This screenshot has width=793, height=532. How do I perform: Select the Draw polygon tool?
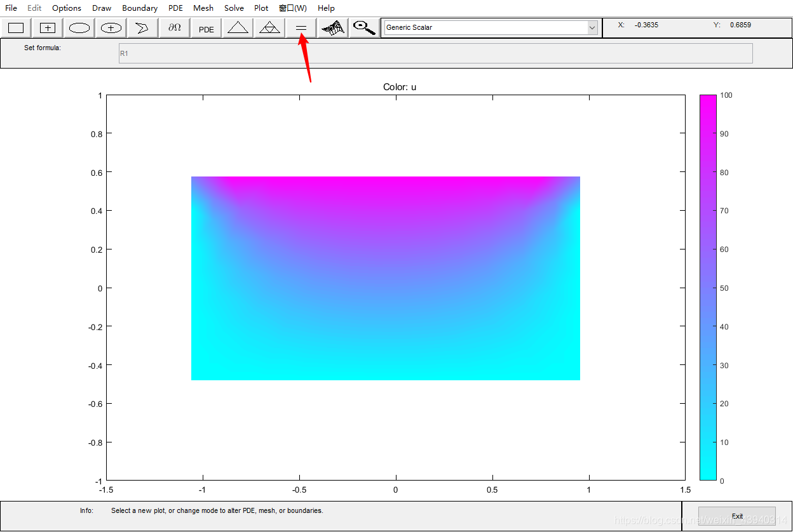click(x=143, y=28)
